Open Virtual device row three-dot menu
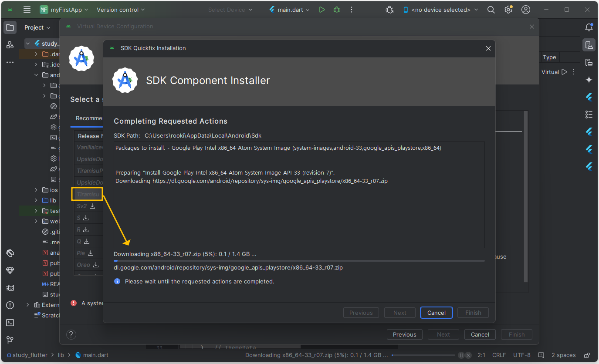Screen dimensions: 599x364 (x=574, y=72)
